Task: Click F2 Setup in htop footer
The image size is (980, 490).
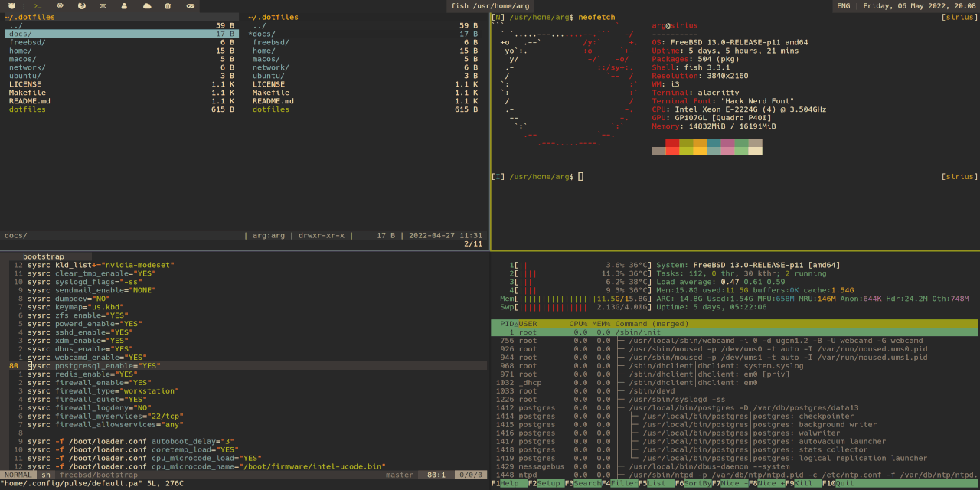Action: [x=548, y=483]
